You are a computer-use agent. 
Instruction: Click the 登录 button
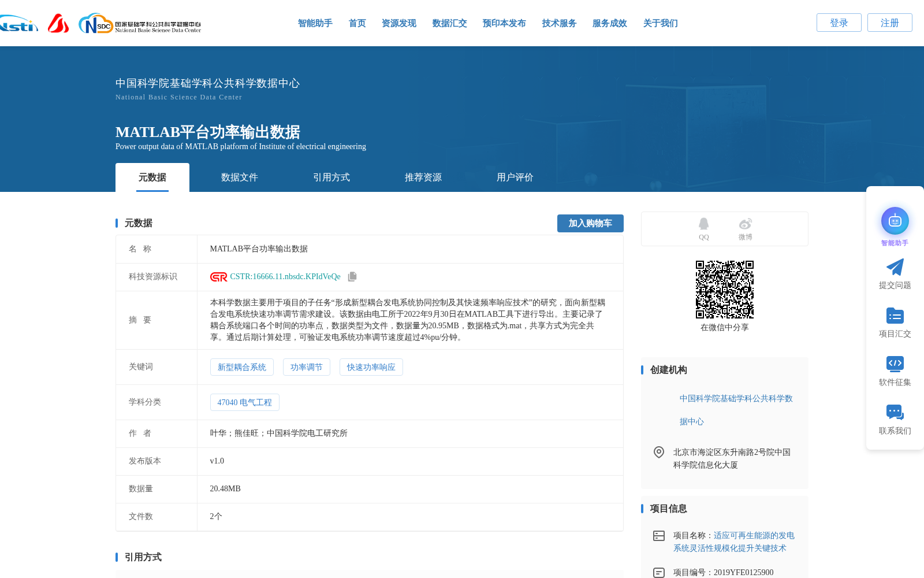pos(839,23)
